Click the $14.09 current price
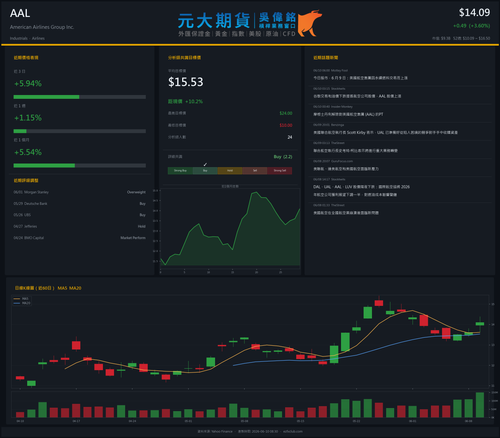The image size is (500, 438). point(474,13)
